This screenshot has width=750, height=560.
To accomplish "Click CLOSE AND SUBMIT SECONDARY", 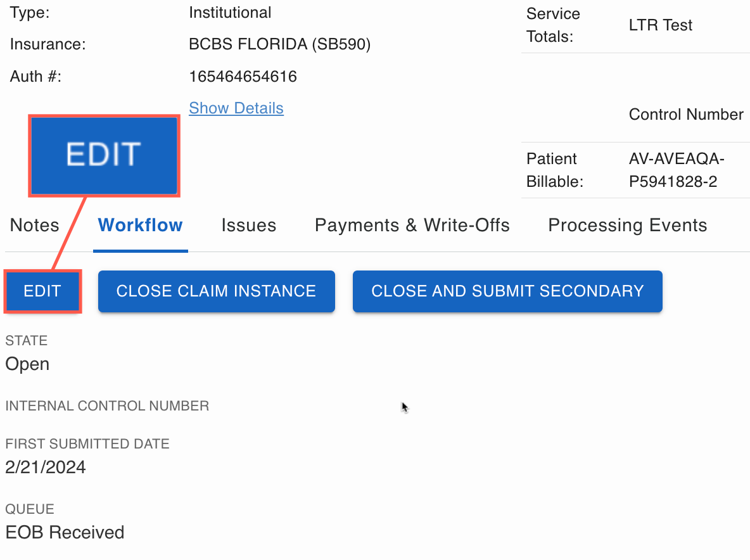I will click(x=507, y=291).
